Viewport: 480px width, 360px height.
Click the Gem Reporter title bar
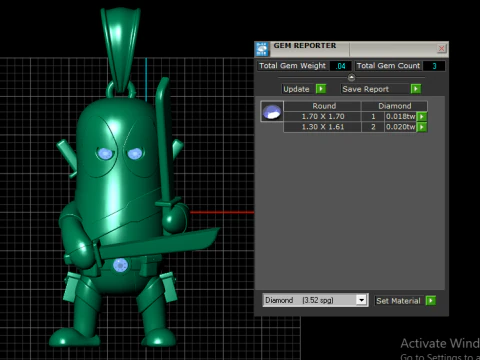pos(352,49)
